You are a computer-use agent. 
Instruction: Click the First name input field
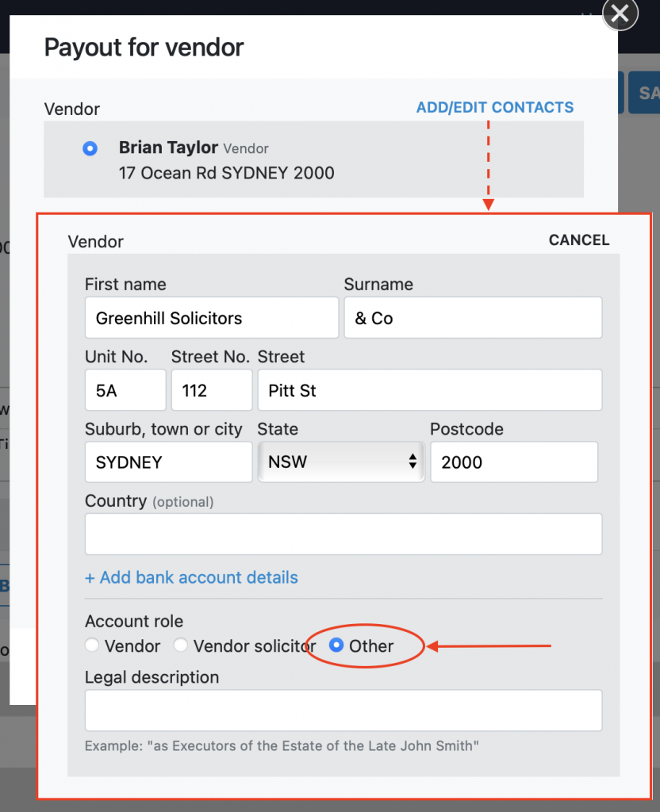[x=211, y=318]
